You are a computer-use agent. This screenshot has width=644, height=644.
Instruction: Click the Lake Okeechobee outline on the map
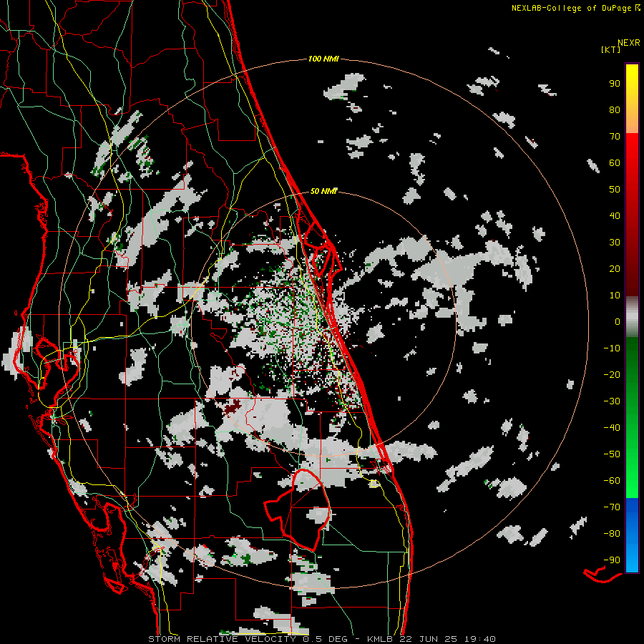[298, 509]
